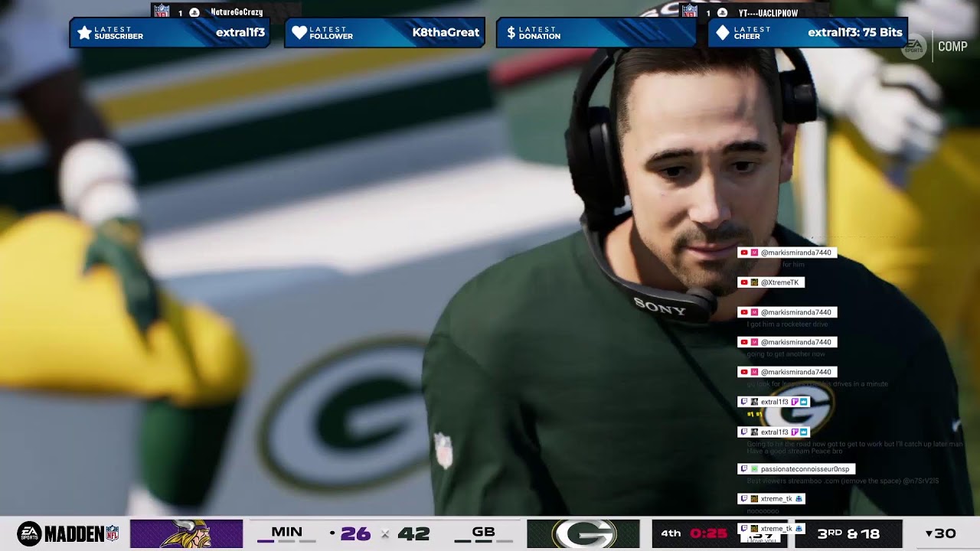Viewport: 980px width, 551px height.
Task: Click the NFL shield beside YT----UACLIPNOW
Action: click(x=690, y=11)
